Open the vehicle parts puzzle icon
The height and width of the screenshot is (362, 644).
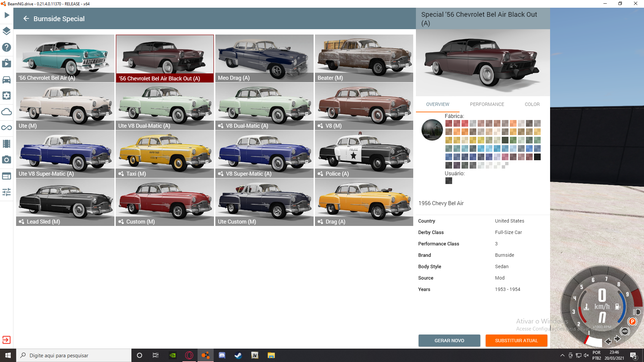tap(7, 96)
